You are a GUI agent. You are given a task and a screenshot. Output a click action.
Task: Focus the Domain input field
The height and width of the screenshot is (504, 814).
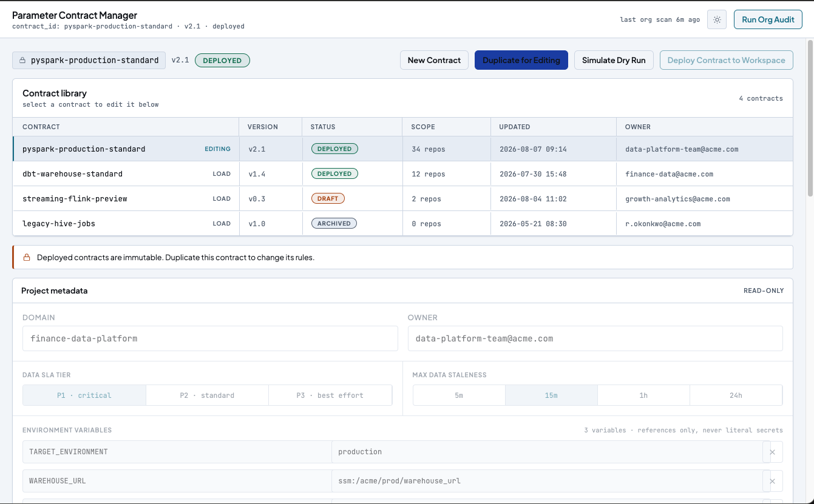click(x=210, y=338)
